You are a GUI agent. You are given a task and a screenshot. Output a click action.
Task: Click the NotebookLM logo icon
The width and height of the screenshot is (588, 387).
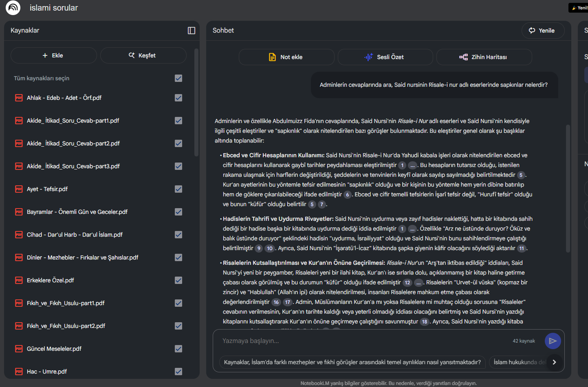[13, 8]
